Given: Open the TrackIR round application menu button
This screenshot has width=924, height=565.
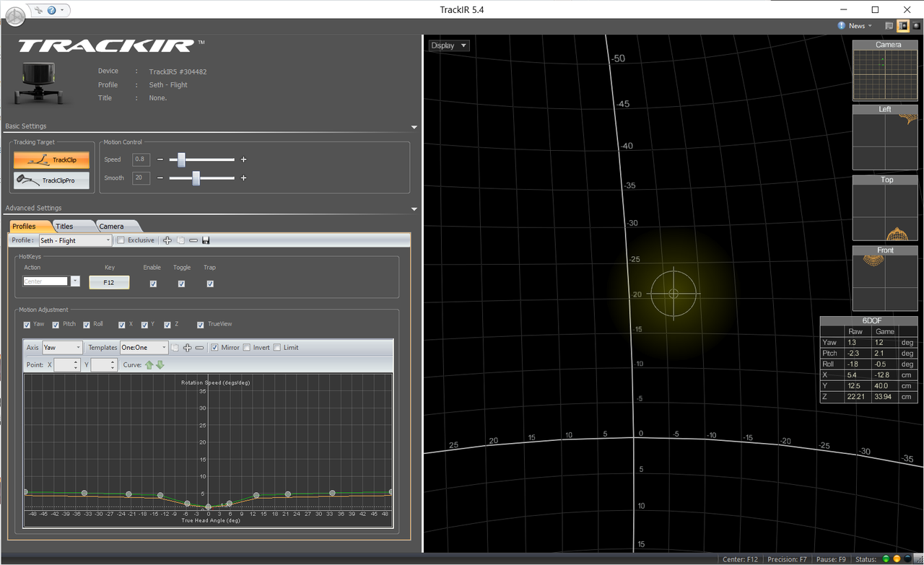Looking at the screenshot, I should pyautogui.click(x=14, y=15).
